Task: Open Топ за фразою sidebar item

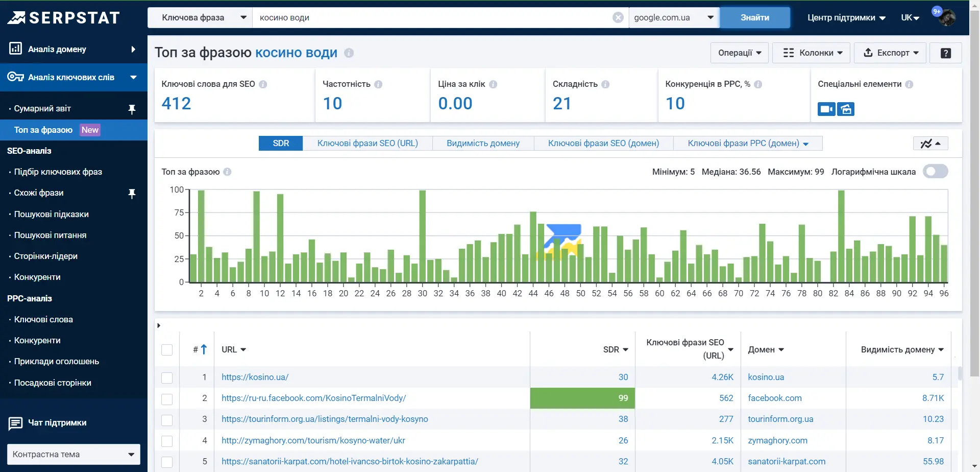Action: 73,130
